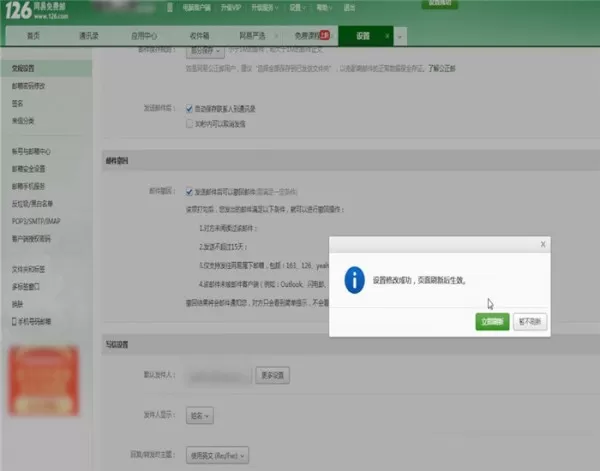Open the tab list dropdown arrow beside 设置 tab
The image size is (600, 471).
pyautogui.click(x=400, y=37)
